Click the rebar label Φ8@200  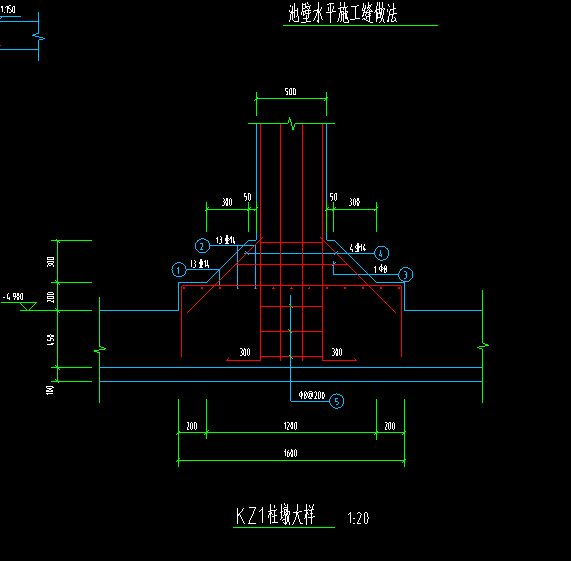(312, 395)
